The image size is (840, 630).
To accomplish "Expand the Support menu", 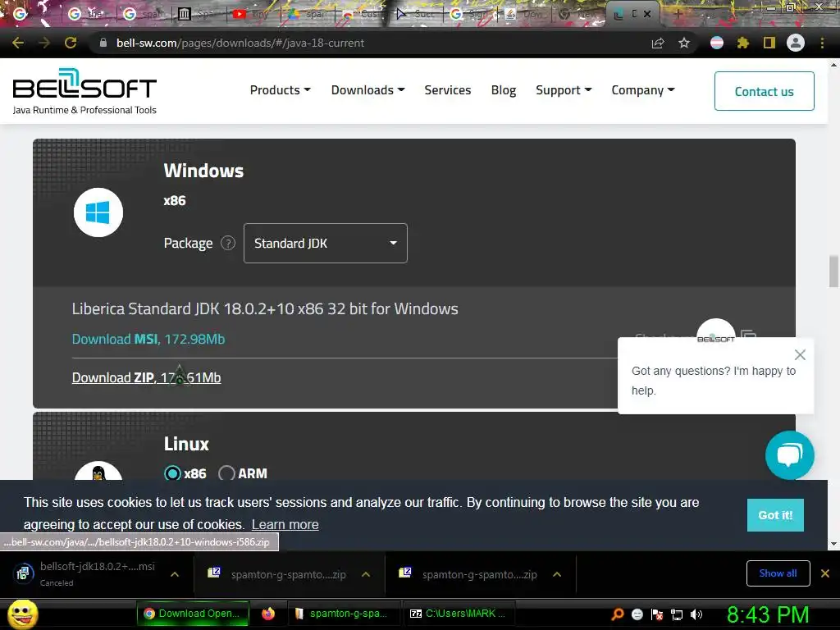I will click(x=564, y=90).
